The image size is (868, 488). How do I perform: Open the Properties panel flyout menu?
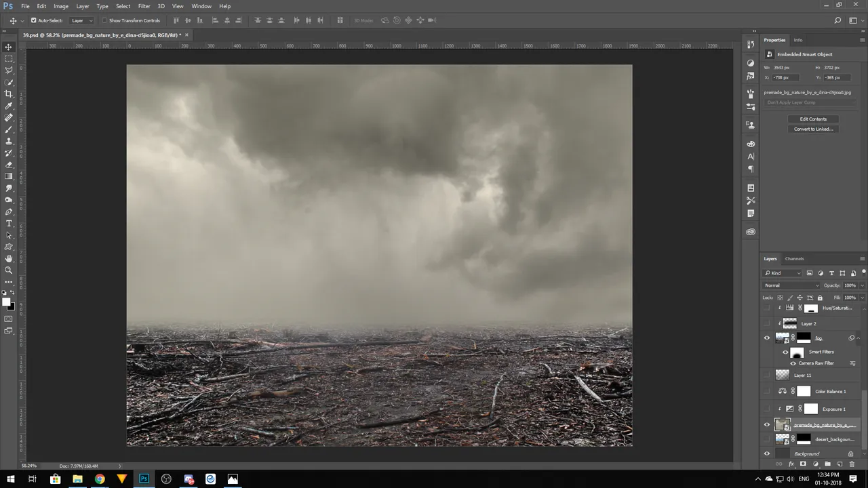[x=862, y=40]
